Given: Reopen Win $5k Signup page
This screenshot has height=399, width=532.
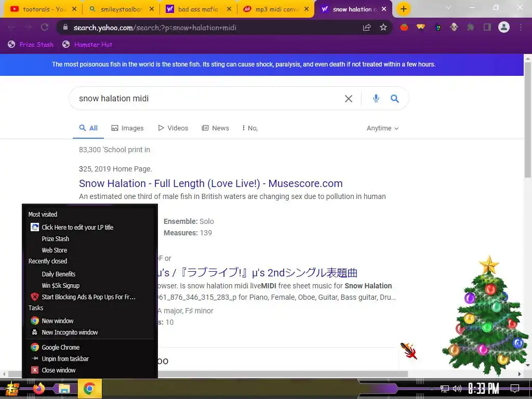Looking at the screenshot, I should point(90,286).
